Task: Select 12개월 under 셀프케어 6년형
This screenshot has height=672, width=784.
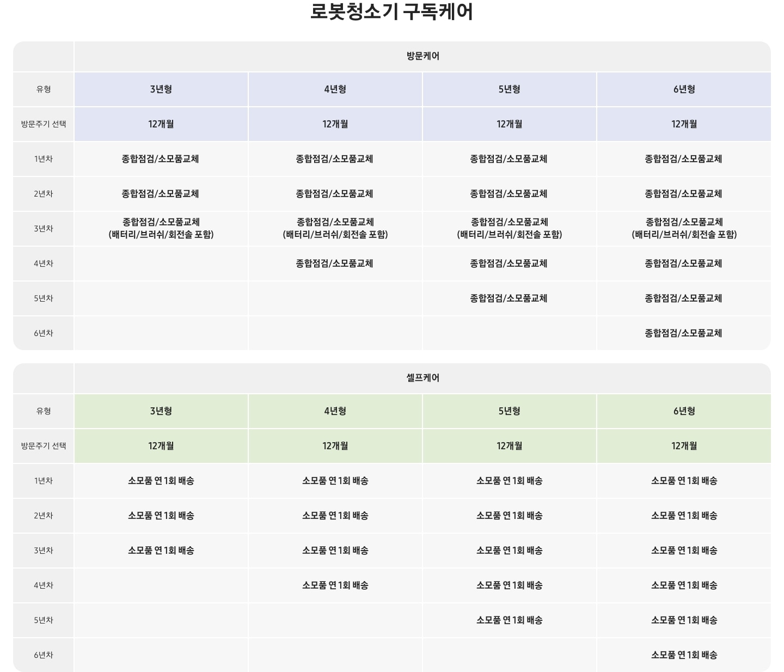Action: (x=684, y=446)
